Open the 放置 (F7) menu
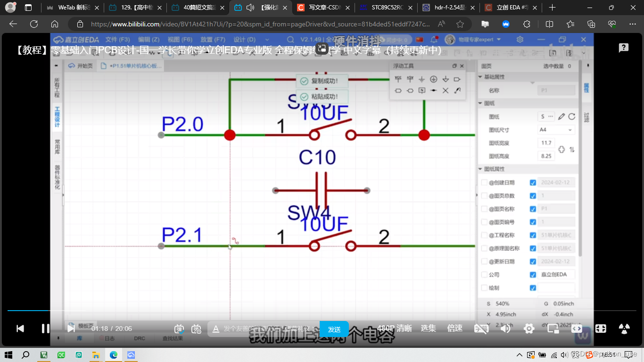This screenshot has width=644, height=362. click(213, 40)
